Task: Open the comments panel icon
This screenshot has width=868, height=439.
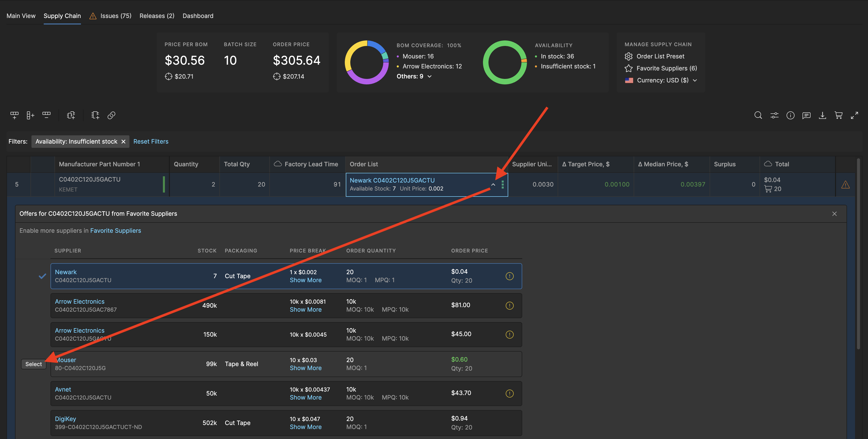Action: [x=807, y=115]
